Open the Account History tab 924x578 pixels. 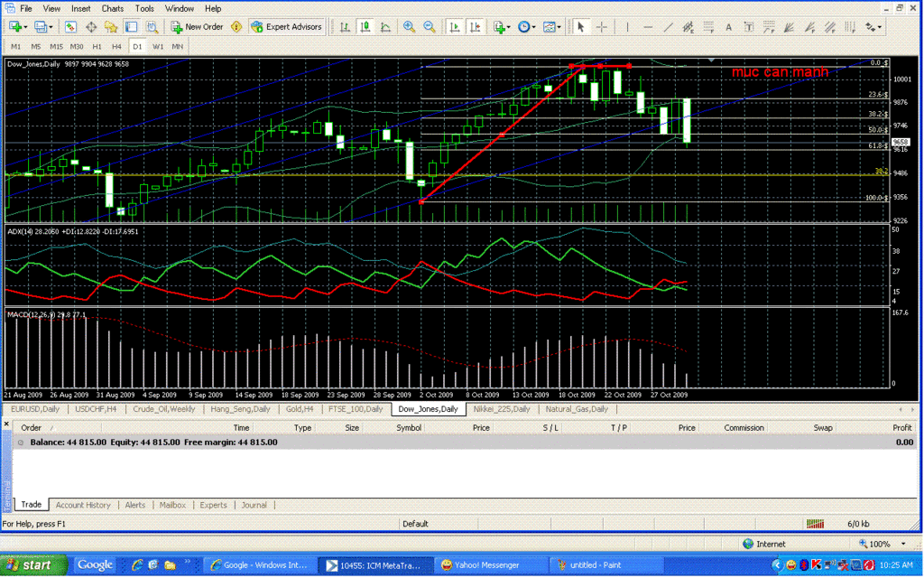point(83,505)
